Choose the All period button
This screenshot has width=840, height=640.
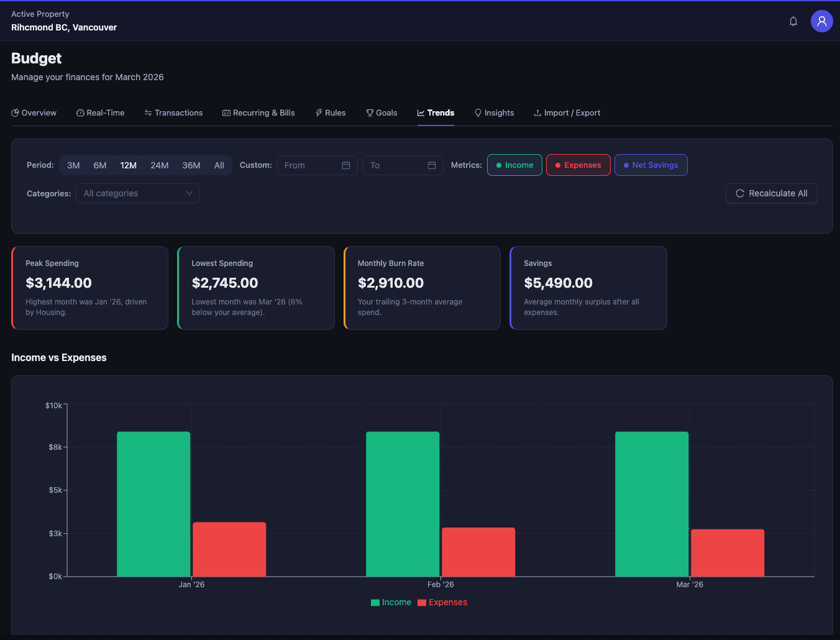point(219,165)
